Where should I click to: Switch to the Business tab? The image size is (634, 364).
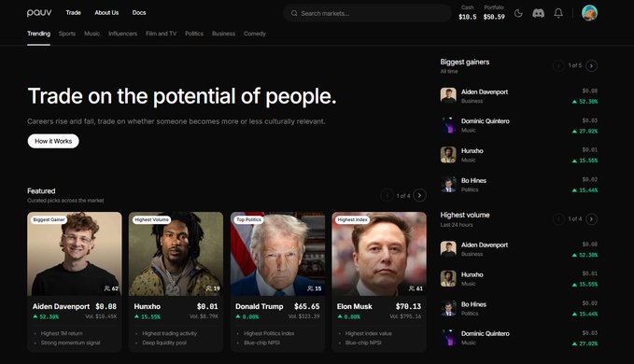(x=223, y=34)
